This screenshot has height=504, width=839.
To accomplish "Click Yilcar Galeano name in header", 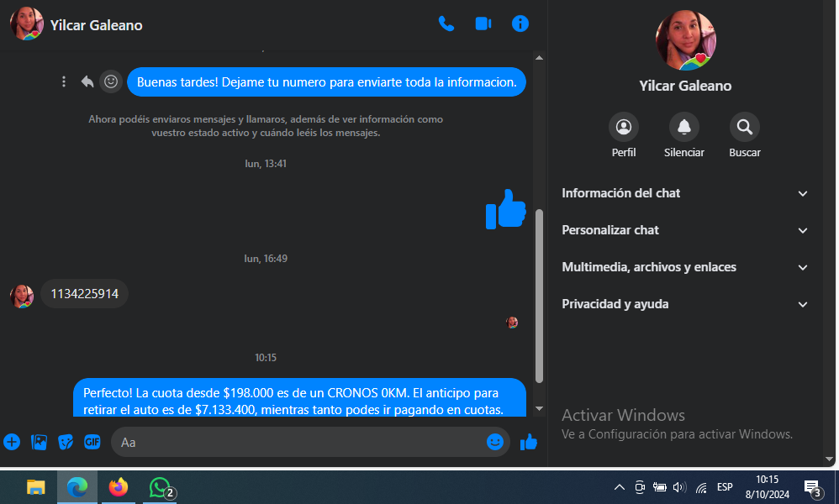I will (97, 25).
